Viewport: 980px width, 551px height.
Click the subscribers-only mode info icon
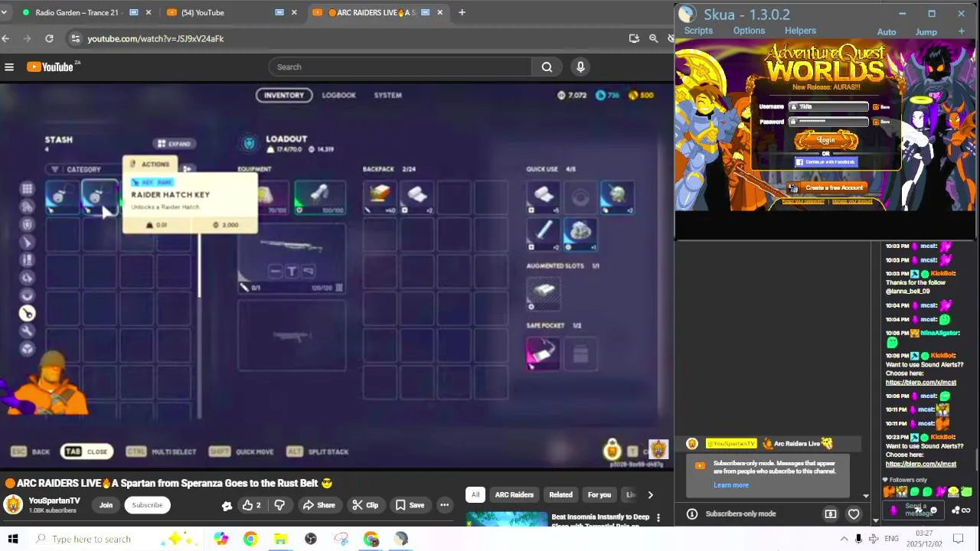click(691, 514)
